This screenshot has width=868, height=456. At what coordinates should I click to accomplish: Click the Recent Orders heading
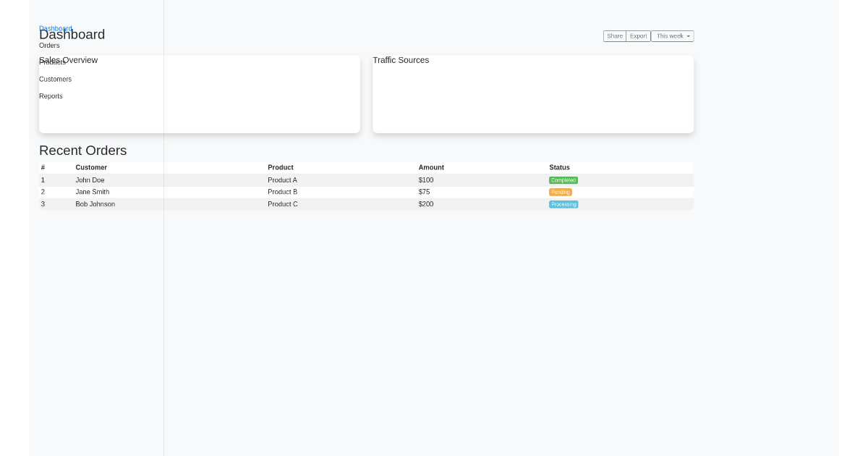click(x=82, y=151)
